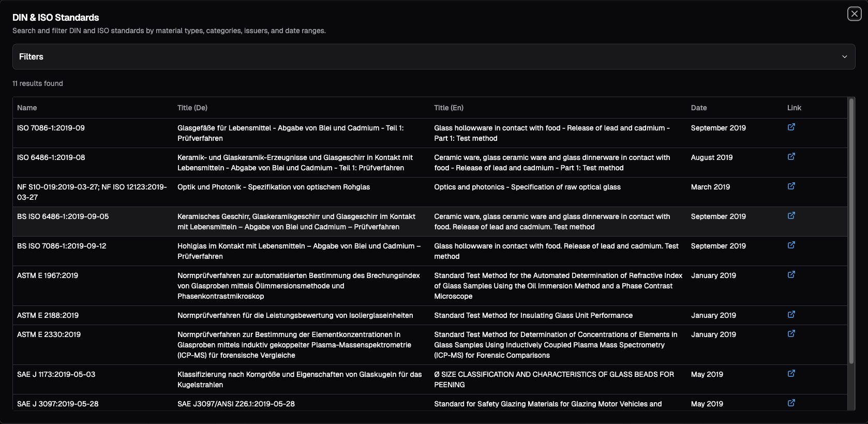This screenshot has width=868, height=424.
Task: Expand the Filters panel chevron
Action: click(x=844, y=57)
